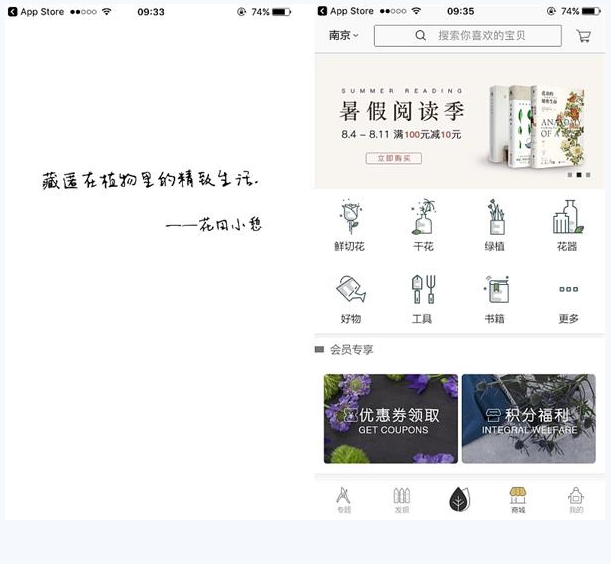Go to the 我的 profile tab
611x564 pixels.
click(575, 500)
